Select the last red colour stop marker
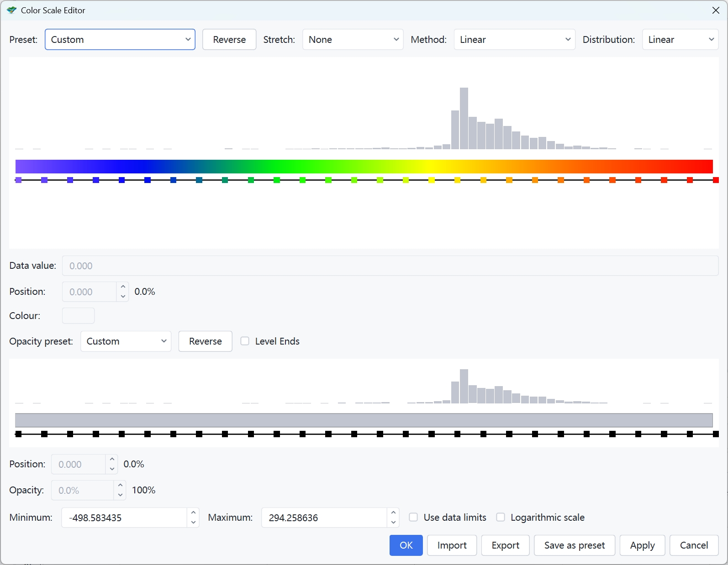The height and width of the screenshot is (565, 728). click(716, 180)
